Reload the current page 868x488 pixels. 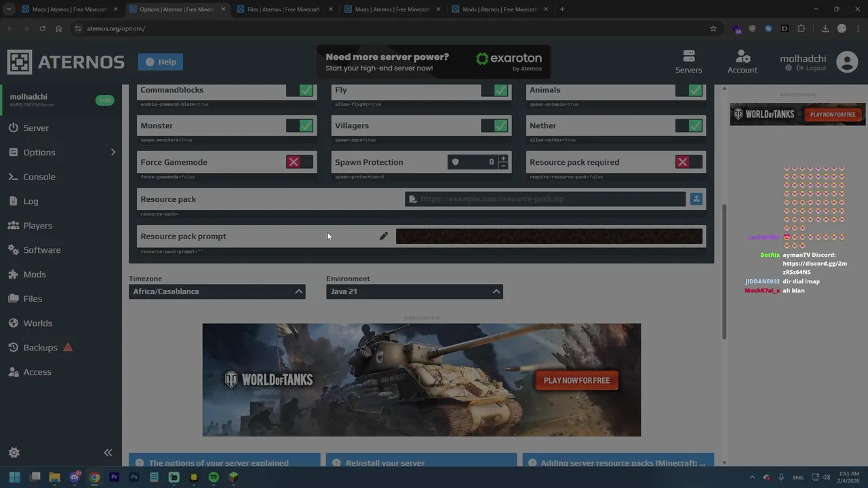42,28
